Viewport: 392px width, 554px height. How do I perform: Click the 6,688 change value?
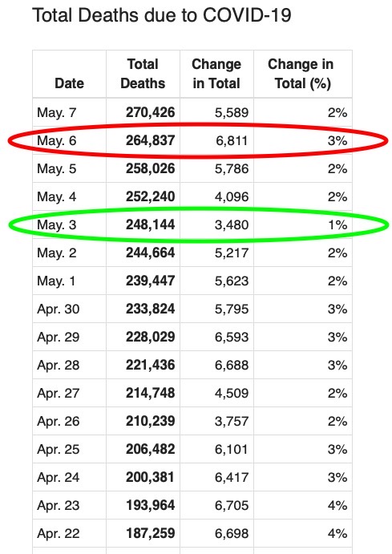[232, 365]
